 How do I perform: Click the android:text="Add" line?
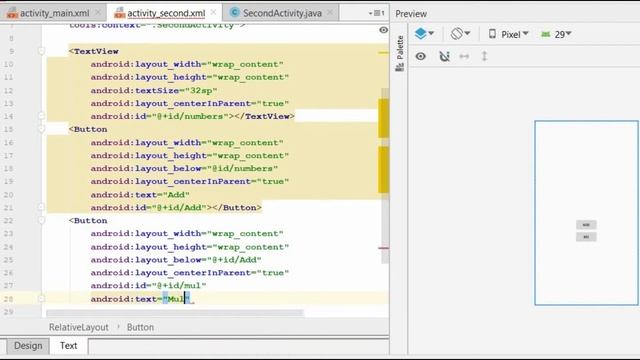(140, 195)
